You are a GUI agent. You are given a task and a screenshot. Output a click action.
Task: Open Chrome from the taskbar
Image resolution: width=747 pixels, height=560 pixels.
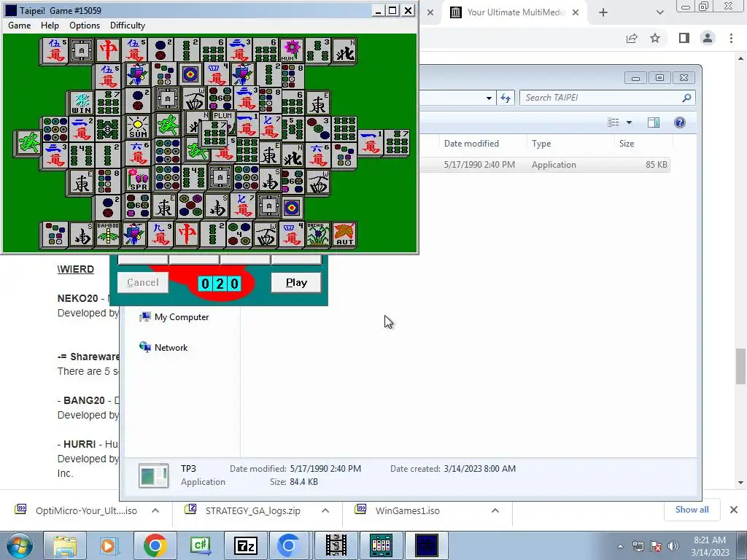[155, 545]
